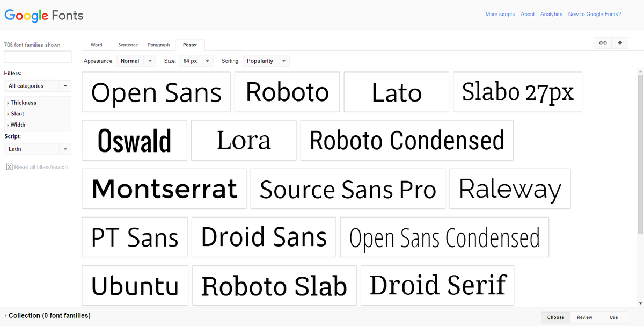Open the More scripts link
This screenshot has height=326, width=644.
point(500,15)
